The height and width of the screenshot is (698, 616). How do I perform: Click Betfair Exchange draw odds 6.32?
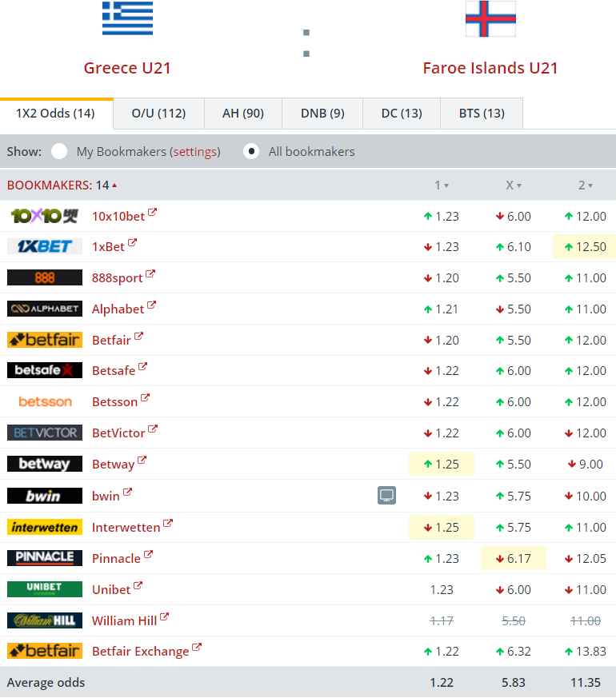514,652
